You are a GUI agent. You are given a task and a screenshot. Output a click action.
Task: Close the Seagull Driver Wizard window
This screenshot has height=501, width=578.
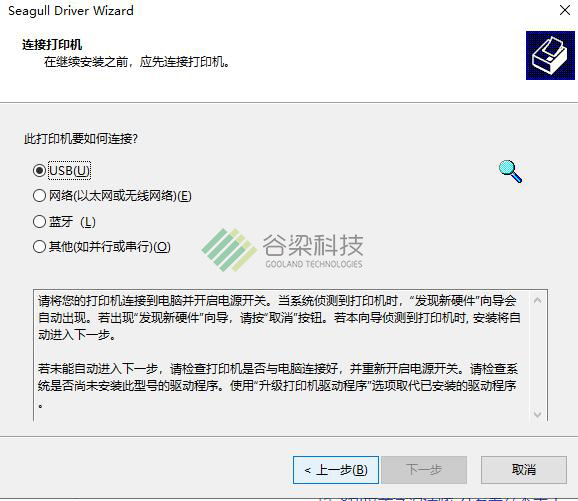coord(564,10)
